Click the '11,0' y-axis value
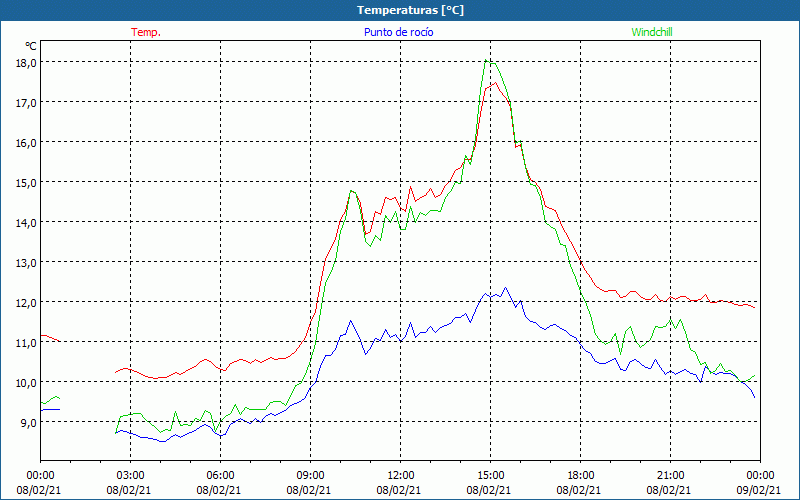The width and height of the screenshot is (800, 500). point(26,343)
